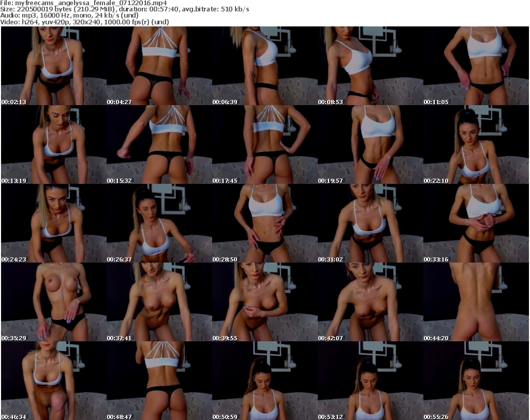This screenshot has height=420, width=530.
Task: Pick the thumbnail marked 00:37:41
Action: click(x=159, y=302)
